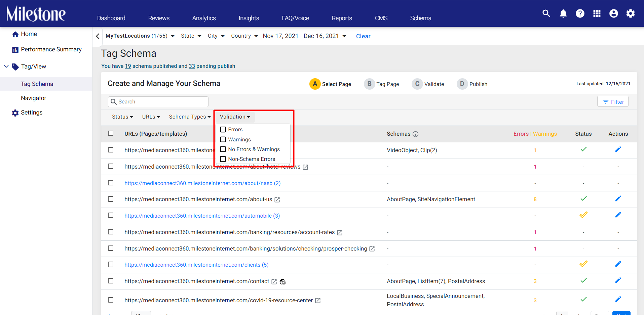Select the about-us row checkbox
This screenshot has height=315, width=644.
(x=111, y=199)
